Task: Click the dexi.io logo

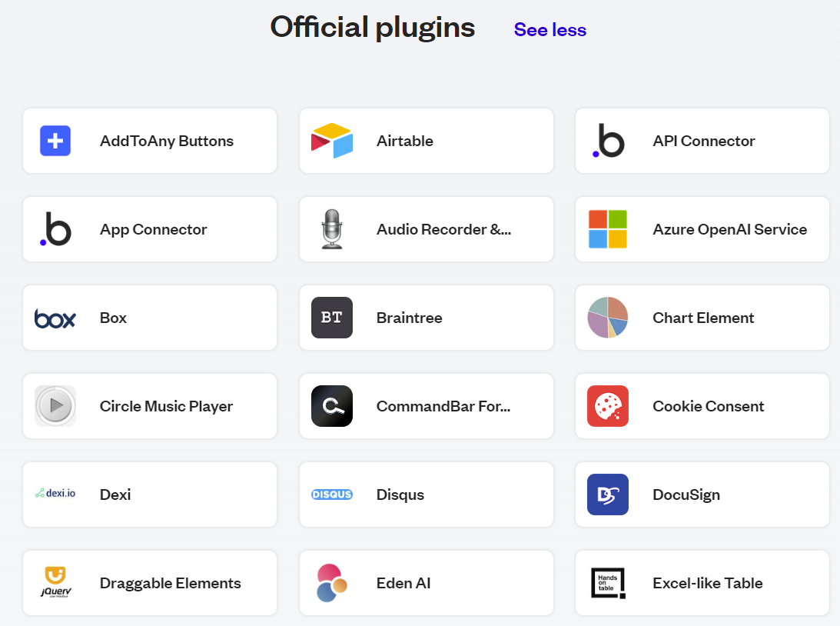Action: (55, 493)
